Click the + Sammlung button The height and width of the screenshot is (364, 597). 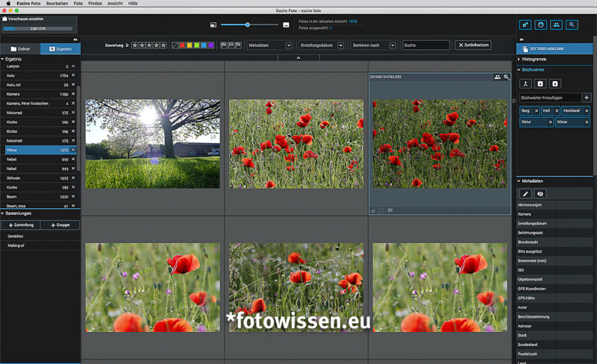[21, 225]
